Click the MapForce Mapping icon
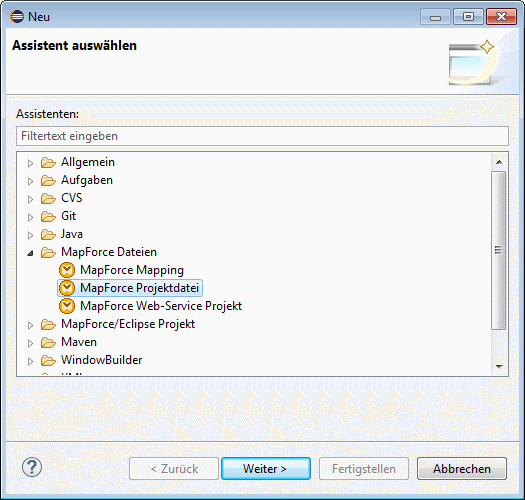This screenshot has height=500, width=525. point(67,270)
